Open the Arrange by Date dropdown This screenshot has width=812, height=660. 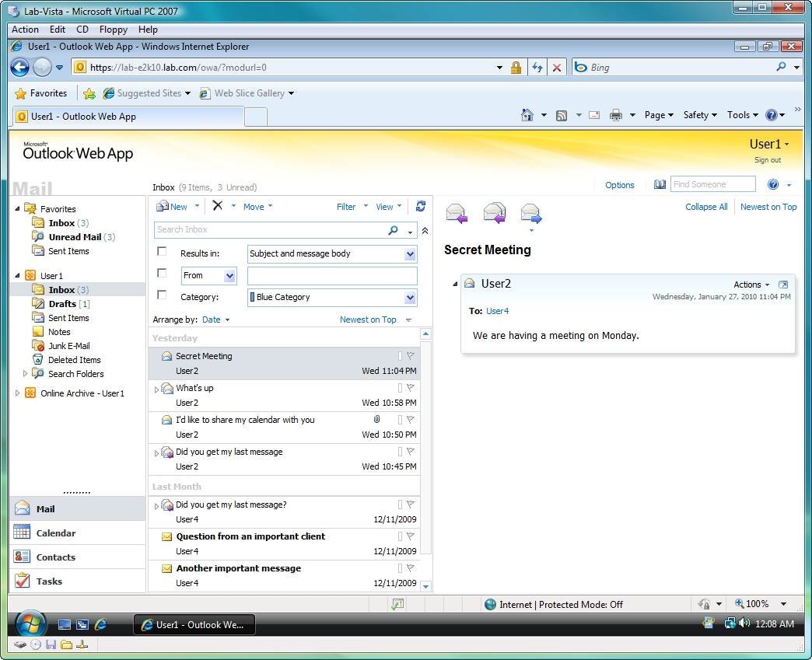pyautogui.click(x=215, y=320)
